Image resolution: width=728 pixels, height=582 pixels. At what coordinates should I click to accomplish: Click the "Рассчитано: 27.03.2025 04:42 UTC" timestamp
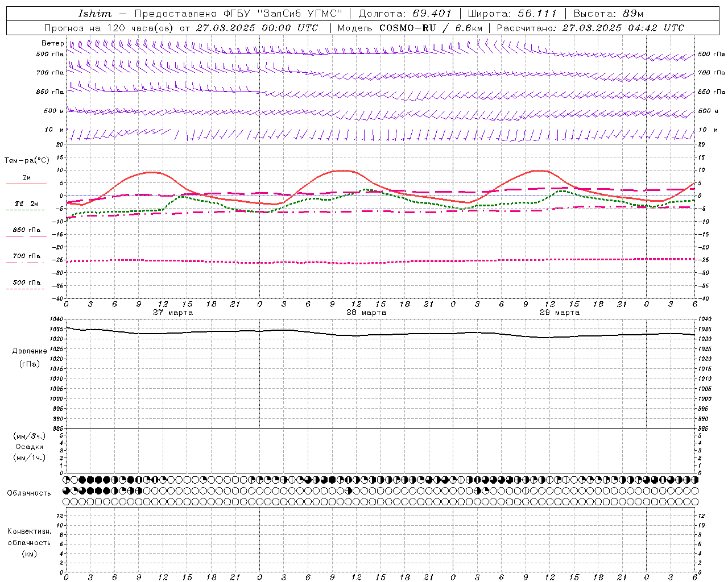[x=590, y=28]
